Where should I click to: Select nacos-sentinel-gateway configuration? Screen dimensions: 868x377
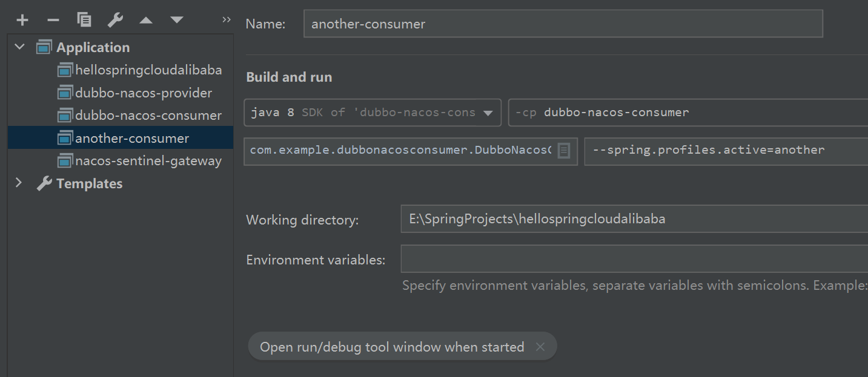pyautogui.click(x=121, y=160)
